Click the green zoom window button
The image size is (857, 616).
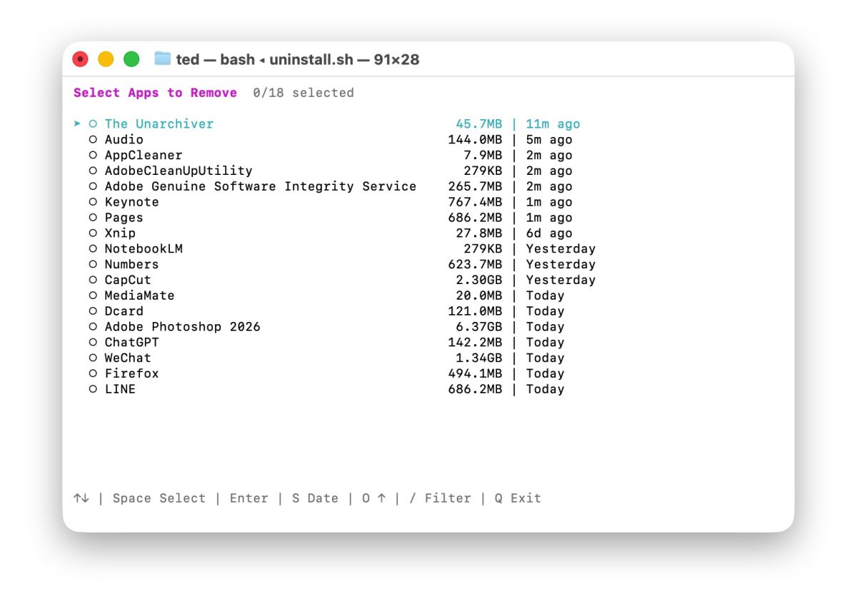[x=131, y=59]
